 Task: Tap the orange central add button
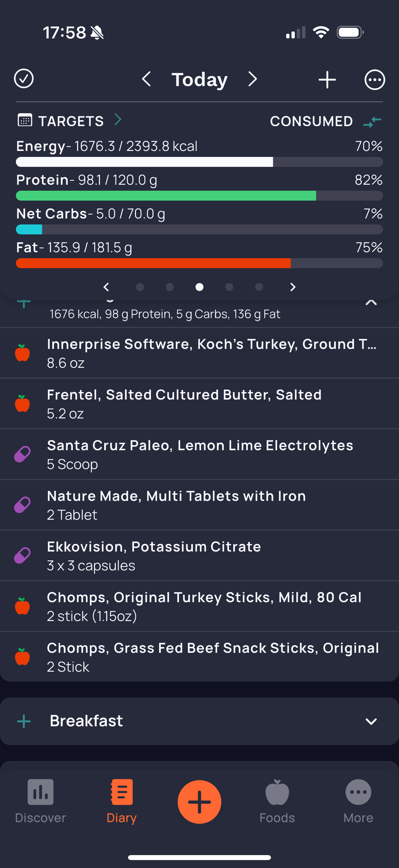[199, 802]
